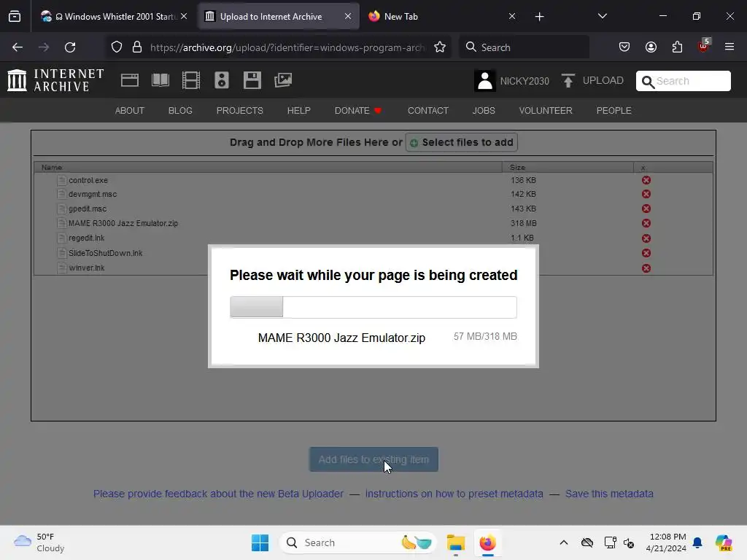Switch to the New Tab tab

pyautogui.click(x=441, y=16)
